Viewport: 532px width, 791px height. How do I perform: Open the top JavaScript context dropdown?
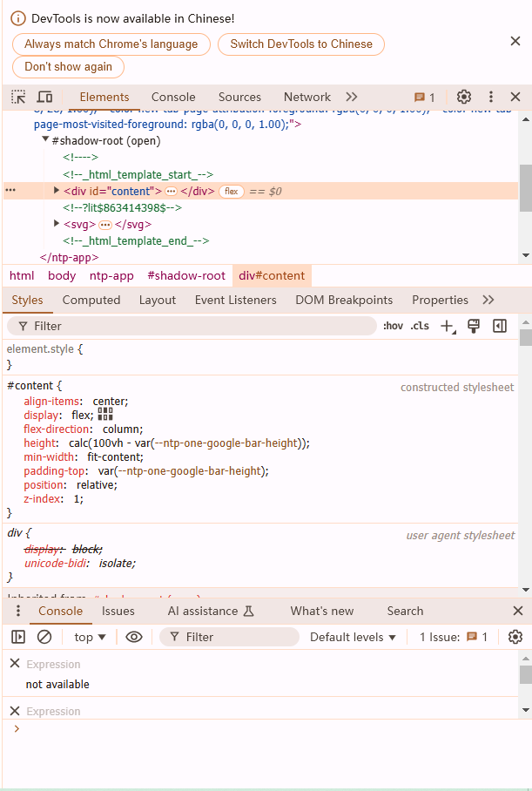(90, 637)
